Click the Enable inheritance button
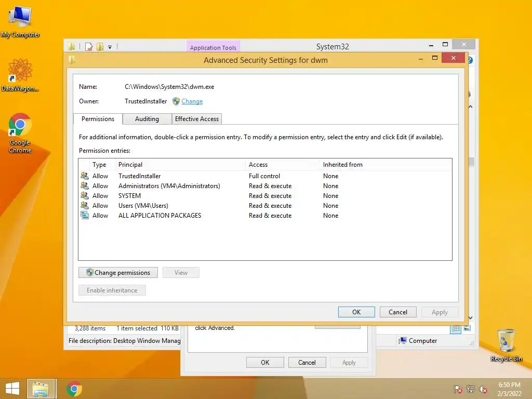 coord(112,290)
